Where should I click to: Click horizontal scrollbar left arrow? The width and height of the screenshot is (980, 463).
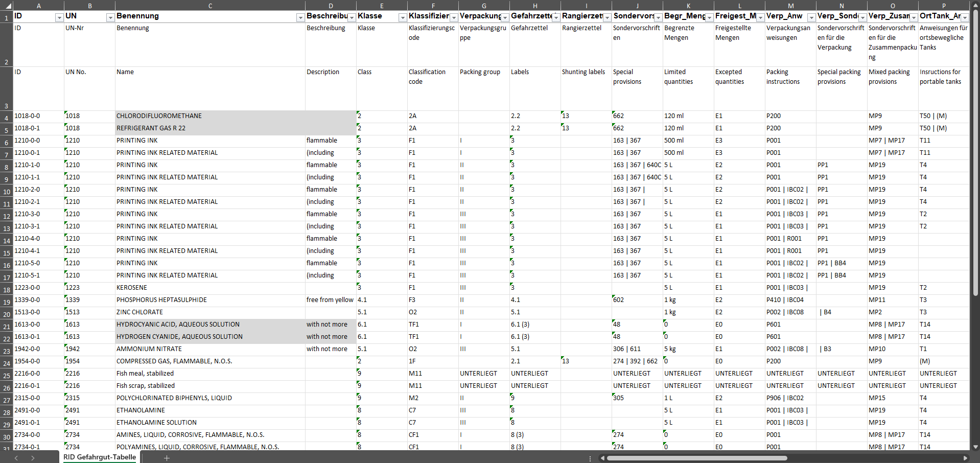[603, 458]
